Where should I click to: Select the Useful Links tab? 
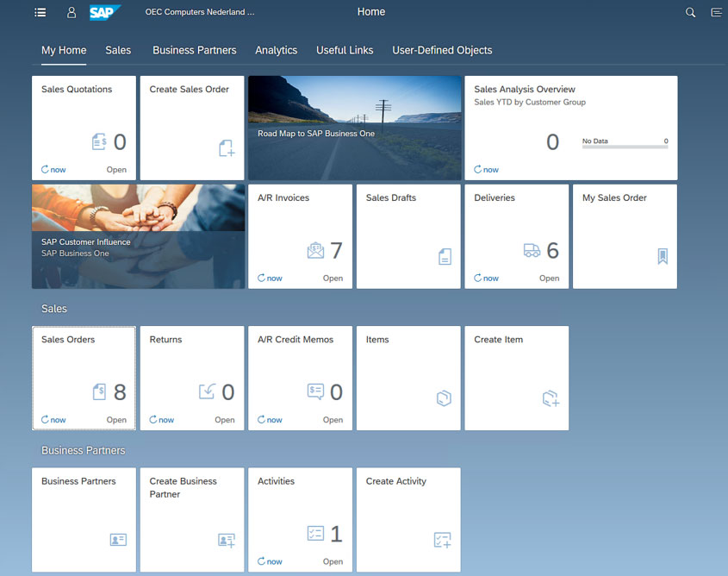345,50
